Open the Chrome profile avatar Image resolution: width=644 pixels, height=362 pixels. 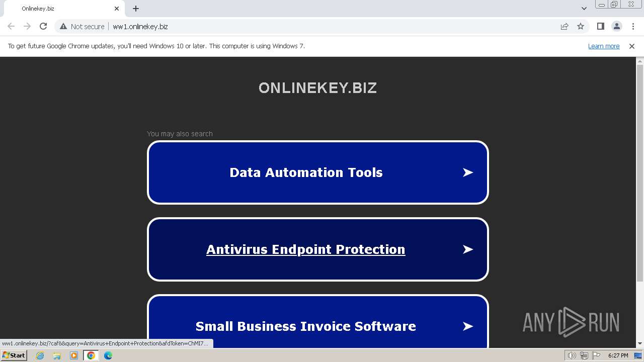point(616,26)
